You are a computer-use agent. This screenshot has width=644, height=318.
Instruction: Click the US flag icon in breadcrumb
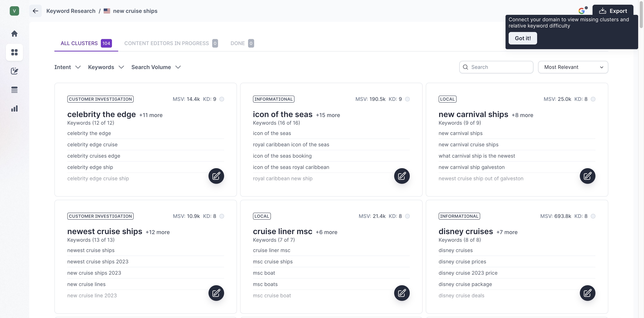[107, 11]
